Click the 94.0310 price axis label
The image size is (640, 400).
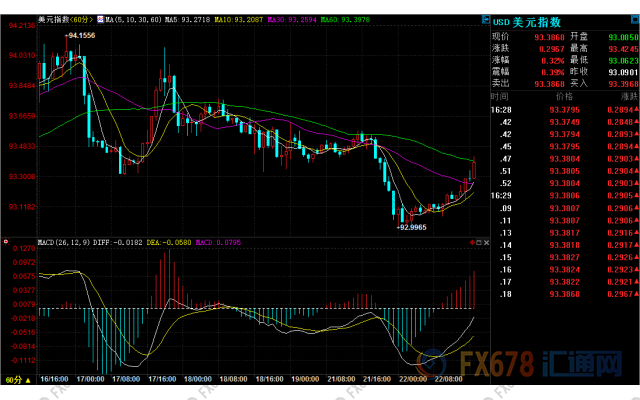pyautogui.click(x=22, y=56)
